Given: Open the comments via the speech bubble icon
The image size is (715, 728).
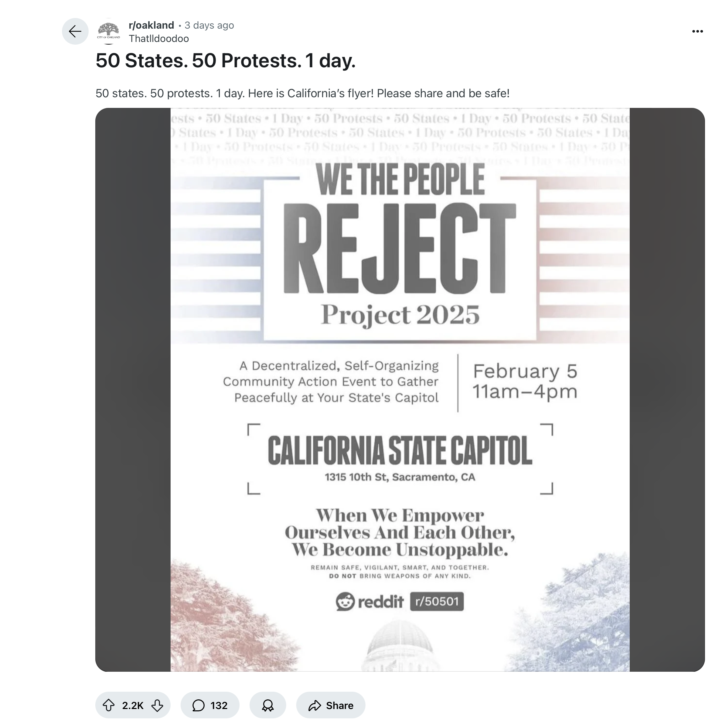Looking at the screenshot, I should click(199, 705).
